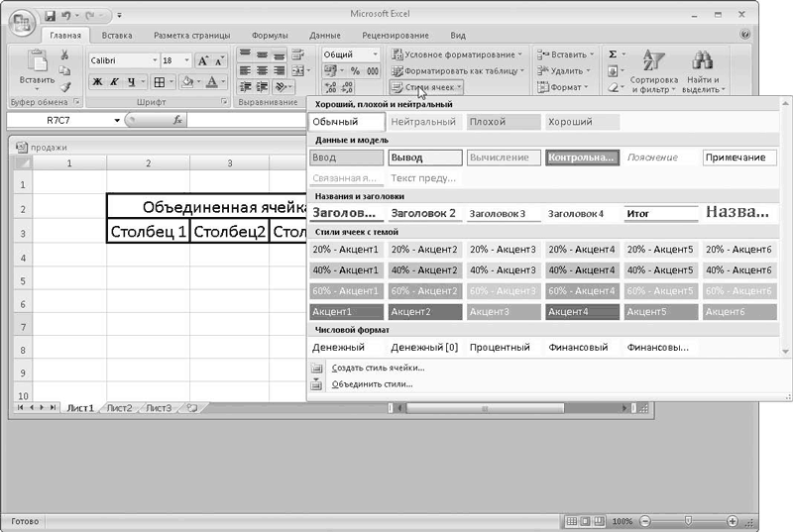Viewport: 793px width, 532px height.
Task: Click the Percent style icon
Action: [x=354, y=71]
